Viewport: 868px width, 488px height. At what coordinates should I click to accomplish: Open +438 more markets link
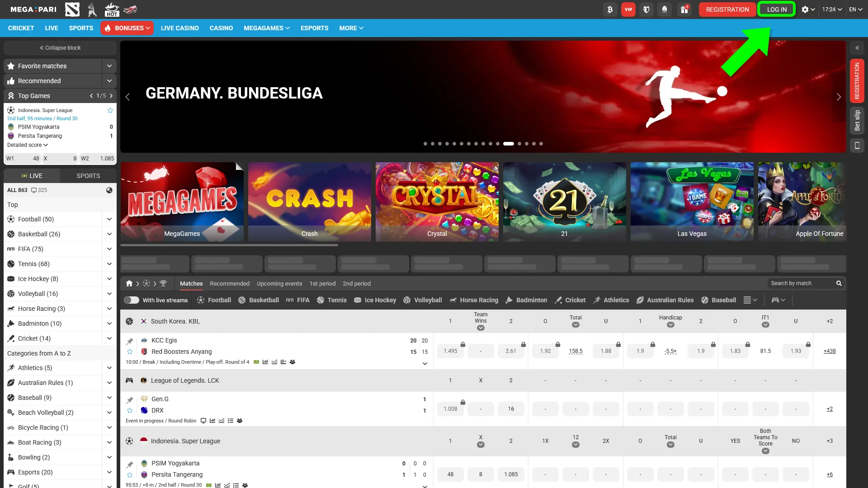tap(830, 351)
